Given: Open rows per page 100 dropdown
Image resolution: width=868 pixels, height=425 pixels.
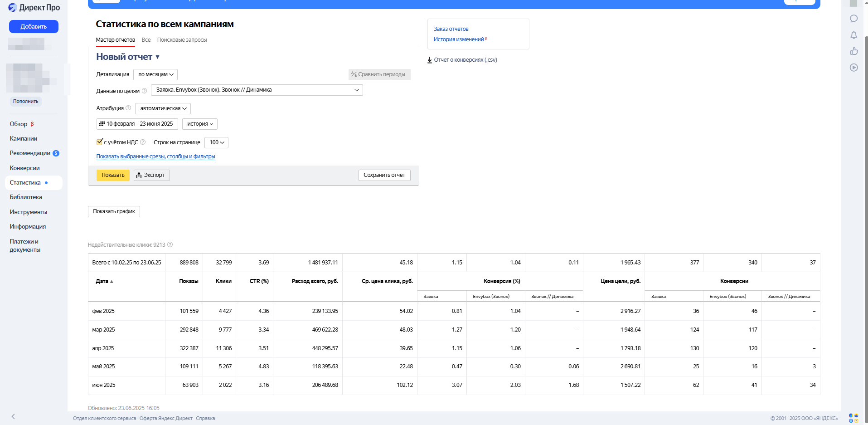Looking at the screenshot, I should [x=216, y=142].
